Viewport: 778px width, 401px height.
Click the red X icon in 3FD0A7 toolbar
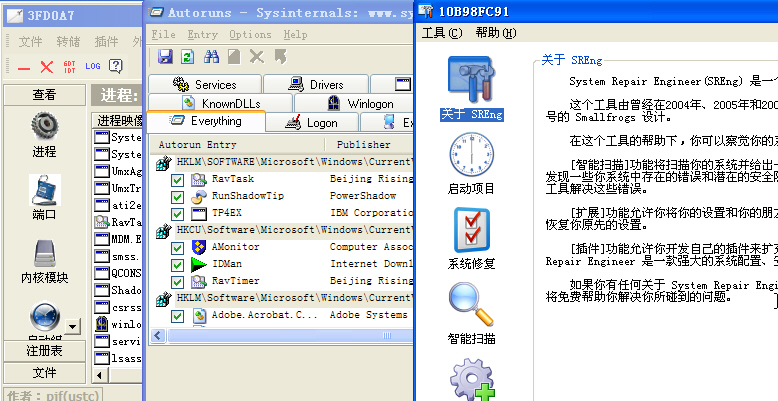coord(47,67)
